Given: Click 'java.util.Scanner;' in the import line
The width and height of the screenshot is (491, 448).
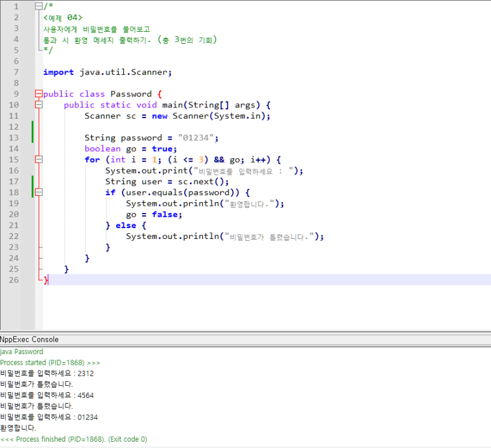Looking at the screenshot, I should (x=126, y=72).
